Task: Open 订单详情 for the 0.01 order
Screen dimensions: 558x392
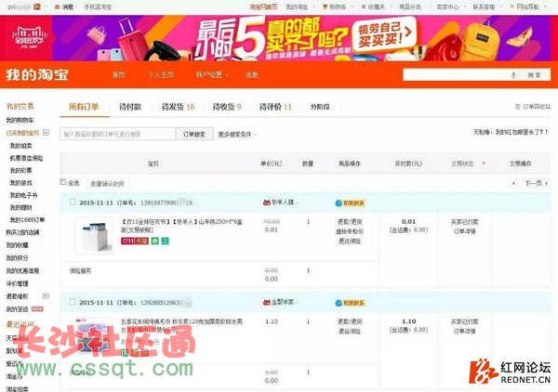Action: tap(464, 231)
